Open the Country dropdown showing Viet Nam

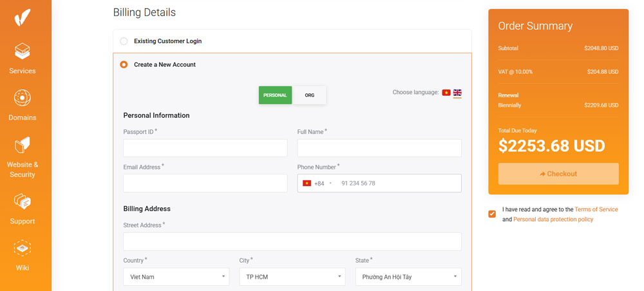coord(176,277)
